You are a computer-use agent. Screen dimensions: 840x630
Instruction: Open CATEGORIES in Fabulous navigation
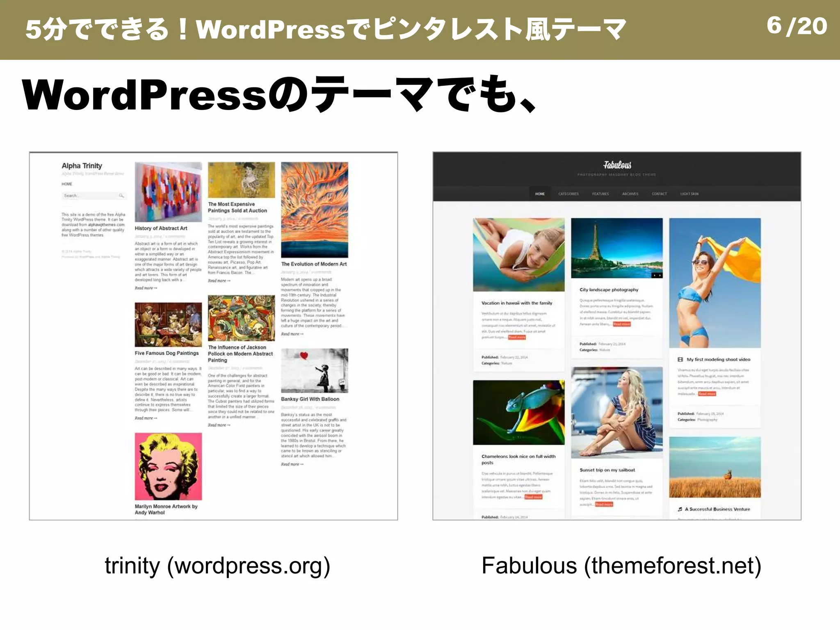(x=568, y=194)
